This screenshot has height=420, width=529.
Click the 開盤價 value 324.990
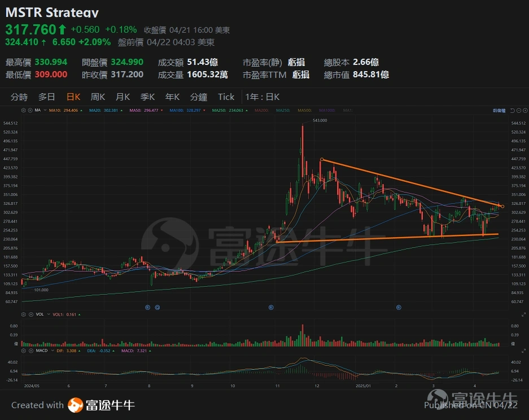127,62
